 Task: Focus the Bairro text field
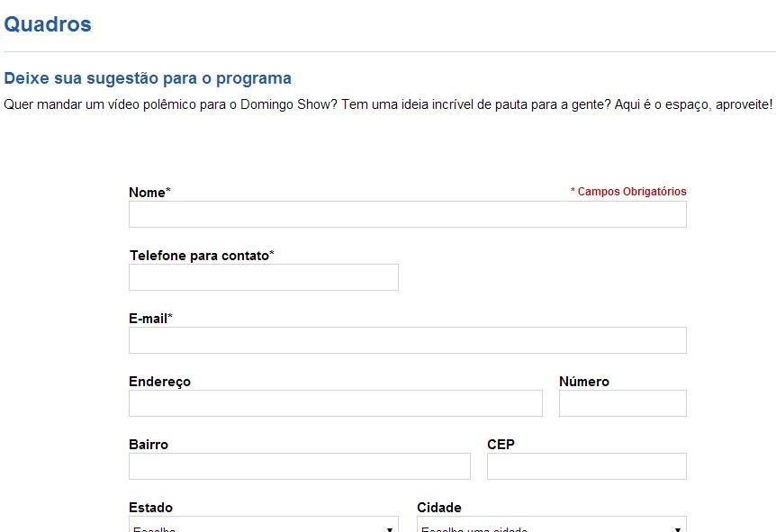pyautogui.click(x=299, y=466)
